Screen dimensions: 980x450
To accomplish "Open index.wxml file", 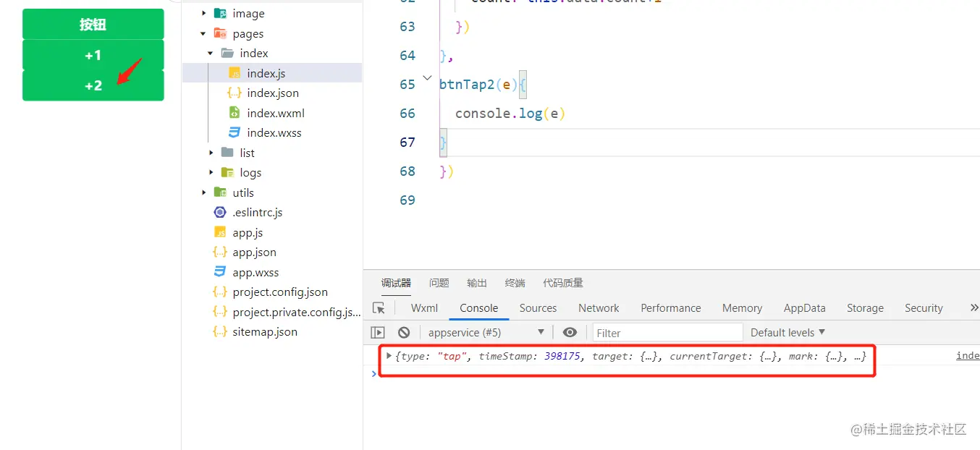I will (x=275, y=113).
